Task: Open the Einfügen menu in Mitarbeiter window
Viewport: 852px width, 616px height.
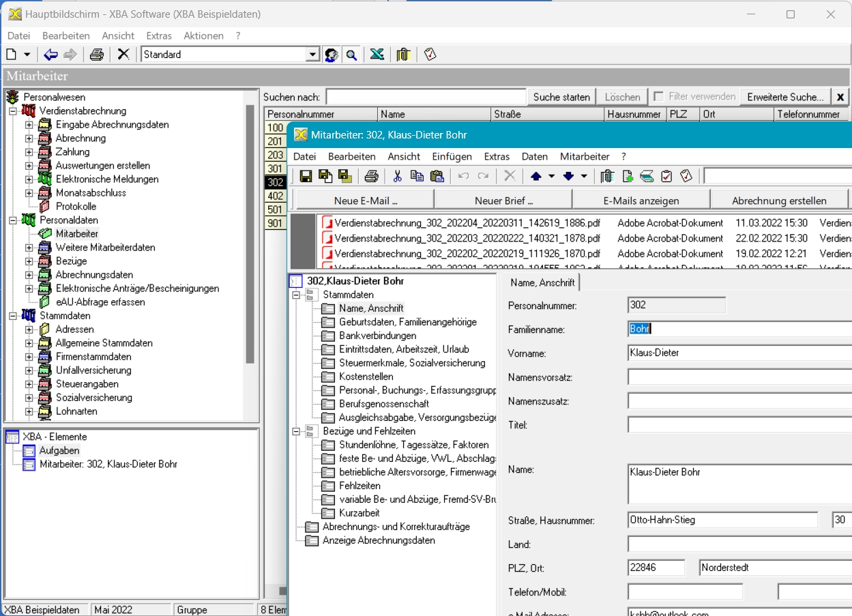Action: 452,156
